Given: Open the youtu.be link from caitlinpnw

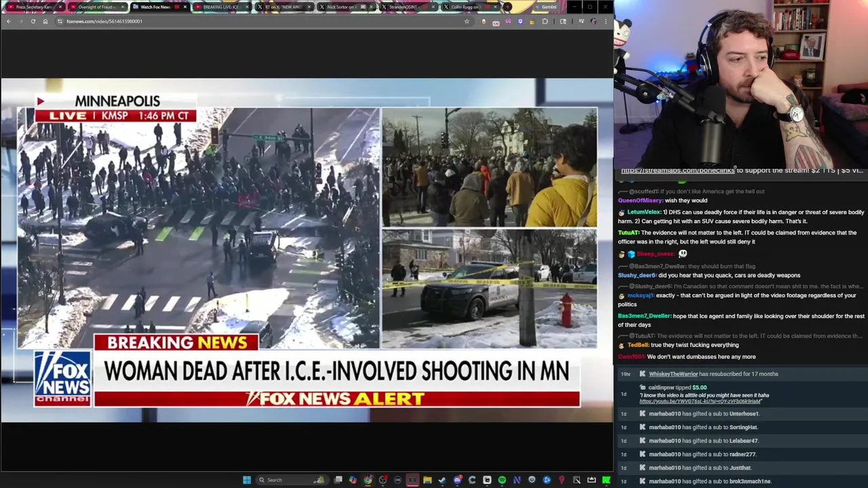Looking at the screenshot, I should coord(700,401).
